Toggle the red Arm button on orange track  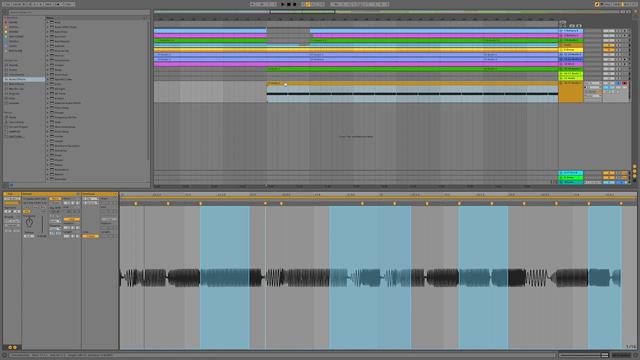pyautogui.click(x=624, y=83)
